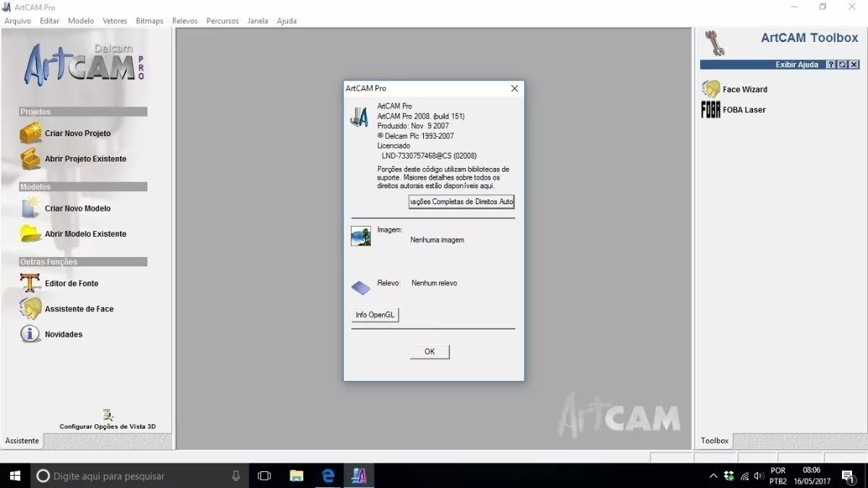This screenshot has width=868, height=488.
Task: Open the Novidades info icon
Action: pyautogui.click(x=30, y=334)
